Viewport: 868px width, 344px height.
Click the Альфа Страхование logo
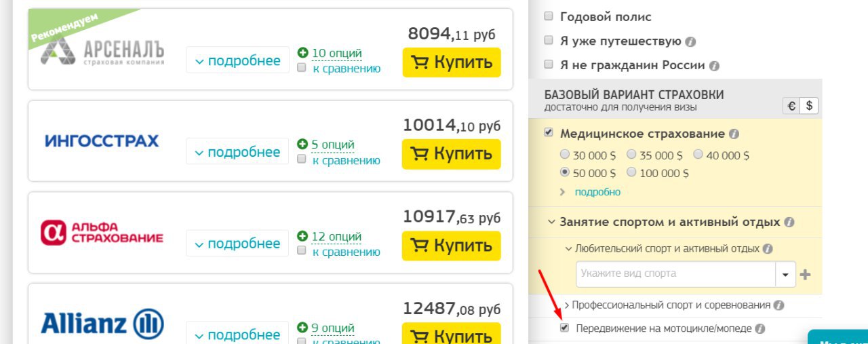[102, 232]
